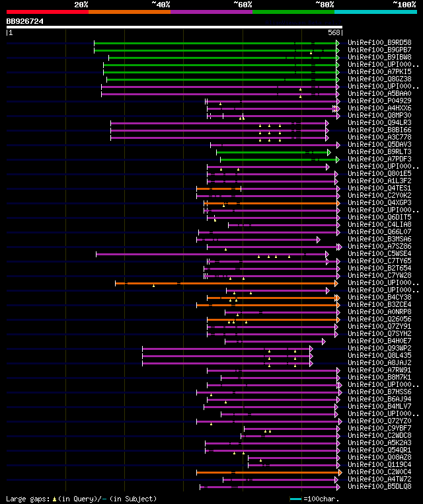Select the UniRef100_B2T654 label

(x=379, y=269)
